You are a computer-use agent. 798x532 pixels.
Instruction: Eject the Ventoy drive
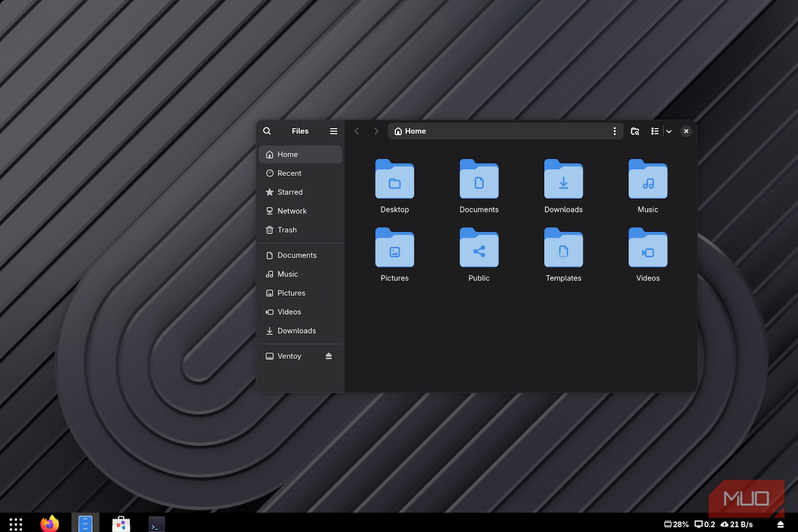(x=329, y=356)
